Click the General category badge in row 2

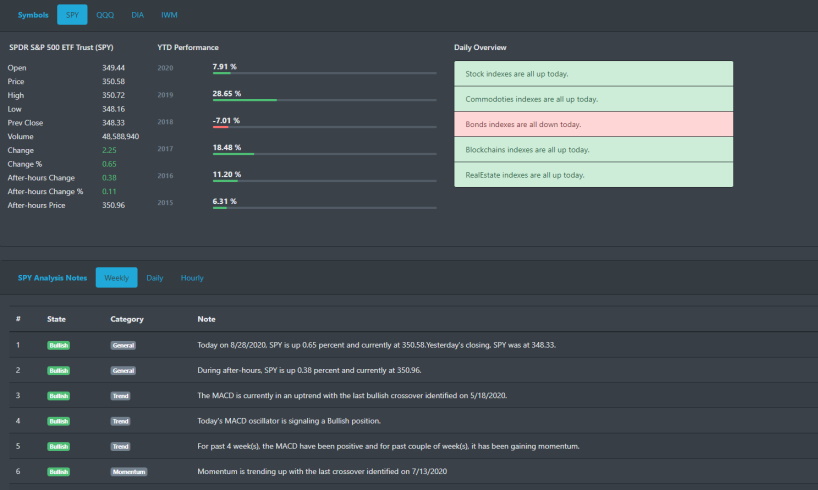click(123, 371)
